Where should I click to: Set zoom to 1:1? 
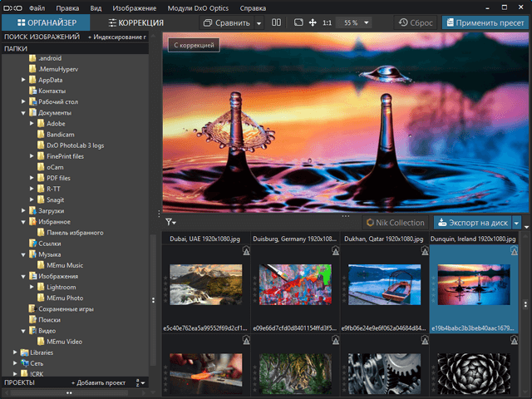coord(327,22)
